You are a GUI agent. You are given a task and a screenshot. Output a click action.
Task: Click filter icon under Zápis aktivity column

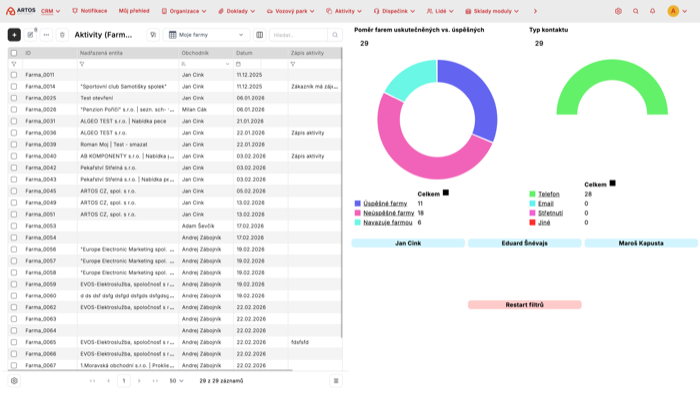click(x=293, y=64)
